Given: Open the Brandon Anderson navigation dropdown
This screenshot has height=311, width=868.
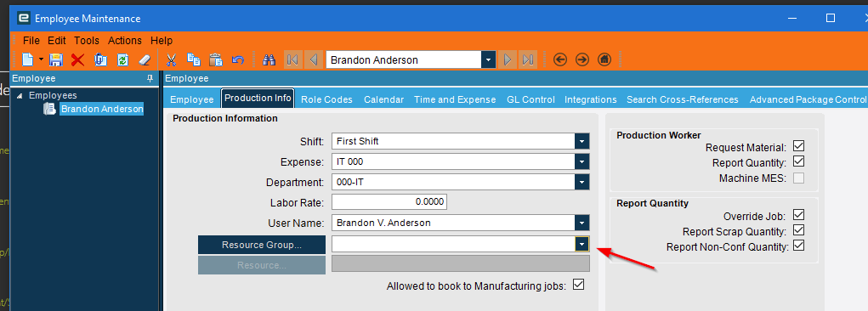Looking at the screenshot, I should pos(488,59).
